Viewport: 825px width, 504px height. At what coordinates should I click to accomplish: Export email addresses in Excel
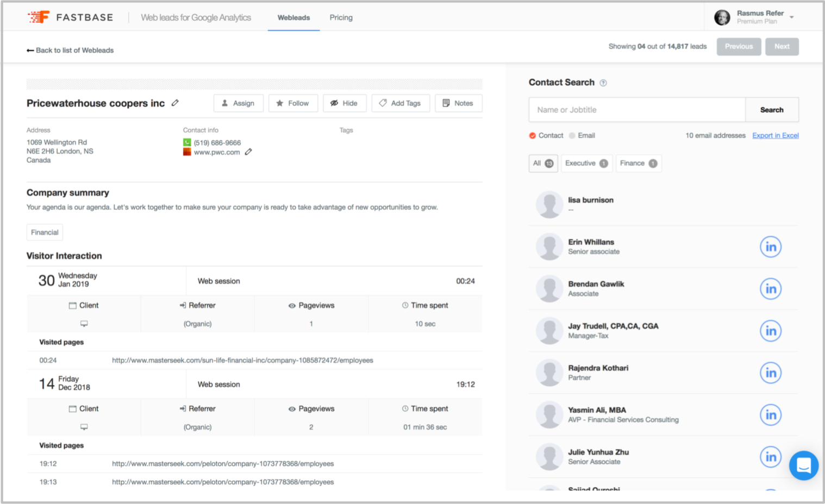[776, 136]
